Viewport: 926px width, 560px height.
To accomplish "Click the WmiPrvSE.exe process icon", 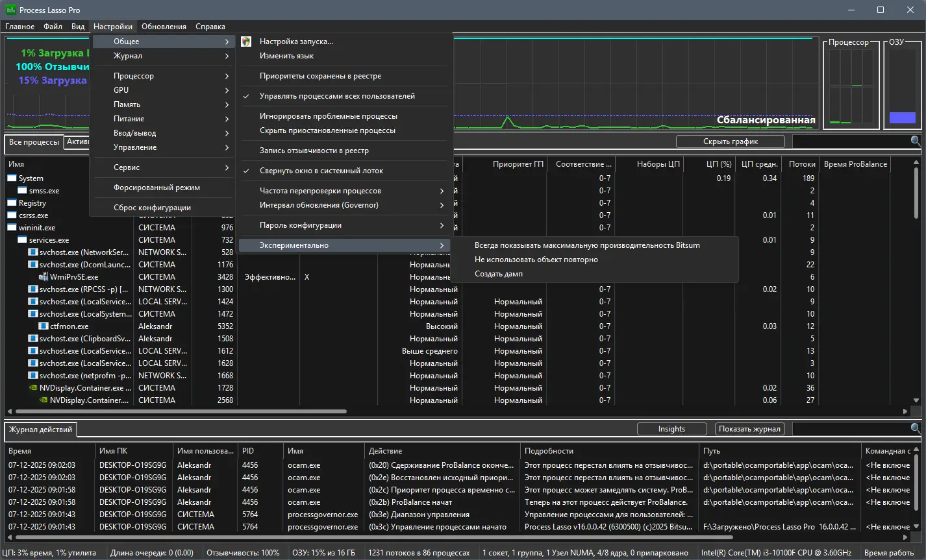I will tap(44, 277).
